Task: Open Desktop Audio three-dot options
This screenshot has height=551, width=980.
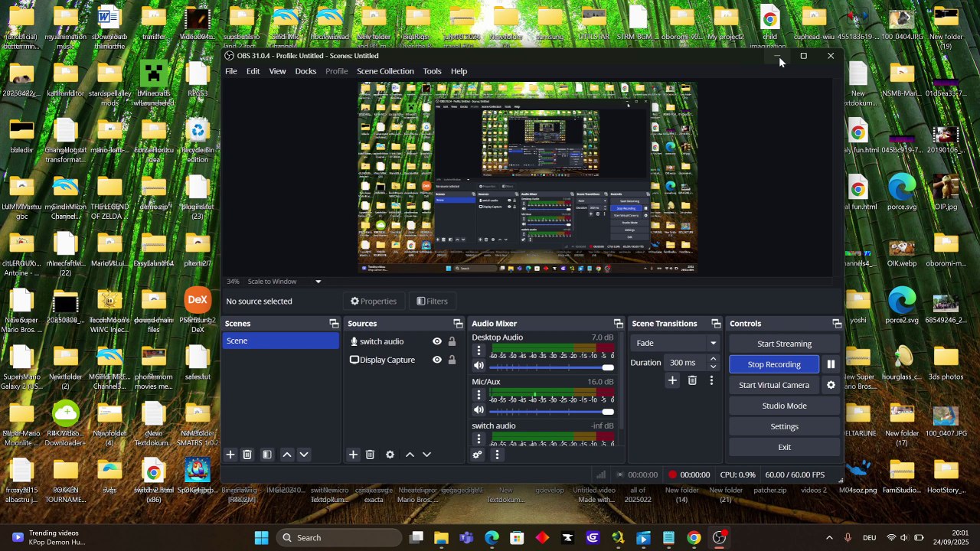Action: [x=479, y=350]
